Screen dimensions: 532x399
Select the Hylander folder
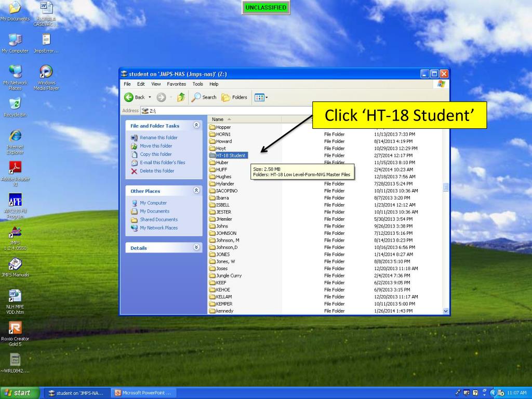pyautogui.click(x=221, y=183)
